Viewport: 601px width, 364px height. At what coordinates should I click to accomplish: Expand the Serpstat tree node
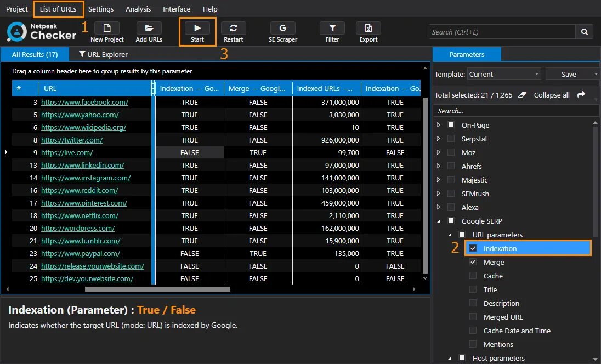click(x=439, y=139)
